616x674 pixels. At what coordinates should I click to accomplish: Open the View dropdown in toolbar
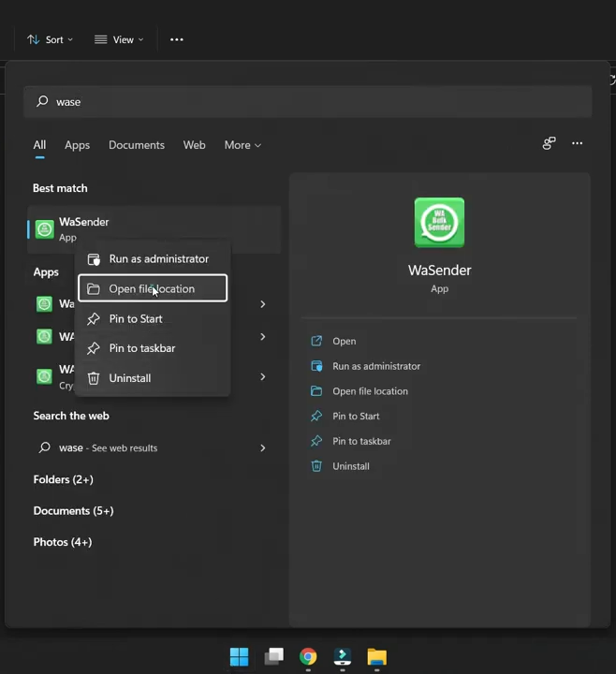pyautogui.click(x=120, y=39)
